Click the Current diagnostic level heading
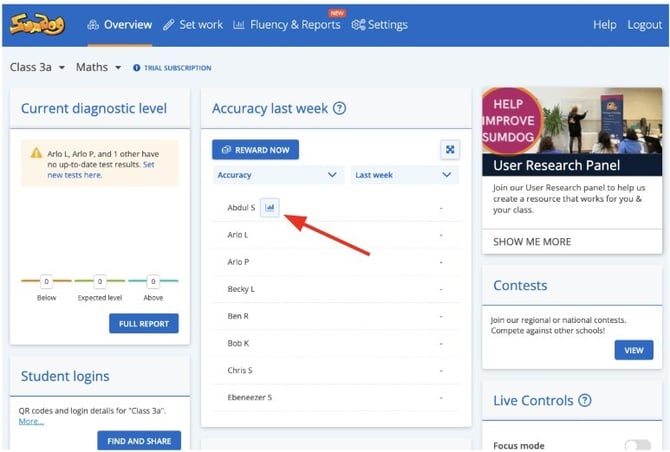This screenshot has width=670, height=452. click(94, 109)
